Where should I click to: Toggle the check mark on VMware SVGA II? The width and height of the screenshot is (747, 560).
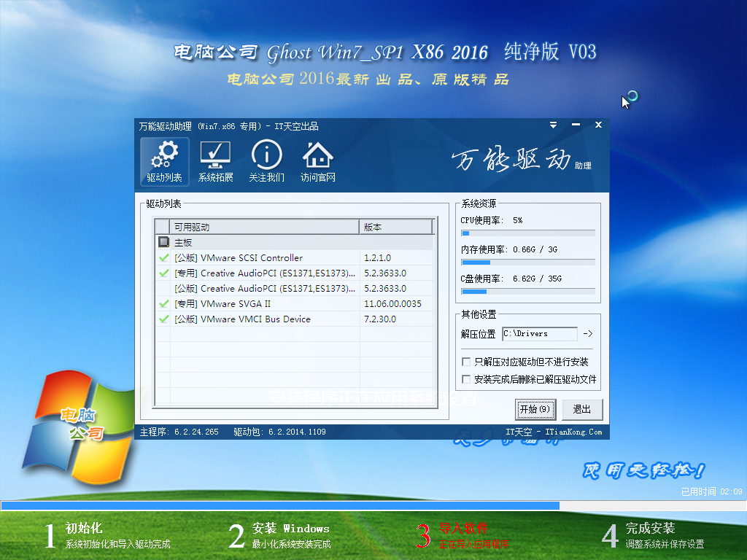[164, 303]
